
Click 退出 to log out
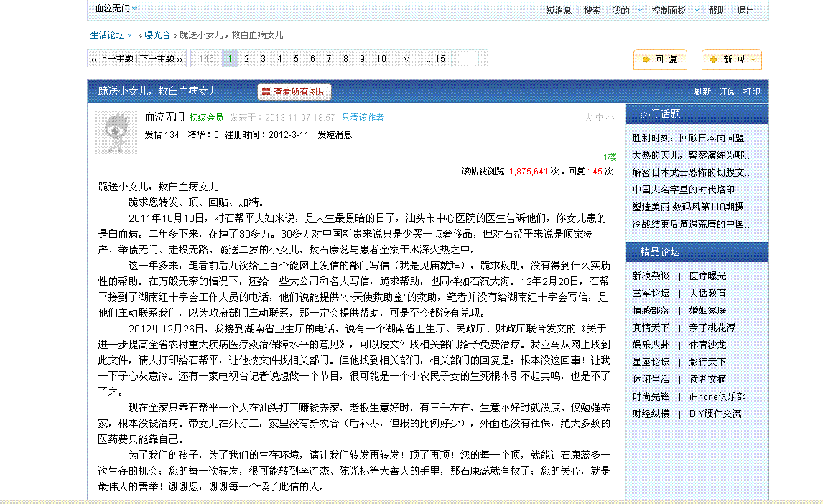[745, 11]
